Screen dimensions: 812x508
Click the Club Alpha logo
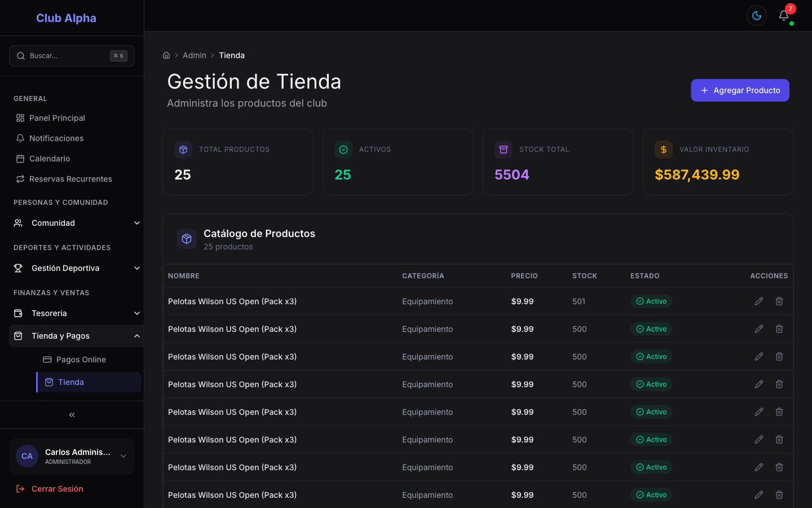pos(66,18)
